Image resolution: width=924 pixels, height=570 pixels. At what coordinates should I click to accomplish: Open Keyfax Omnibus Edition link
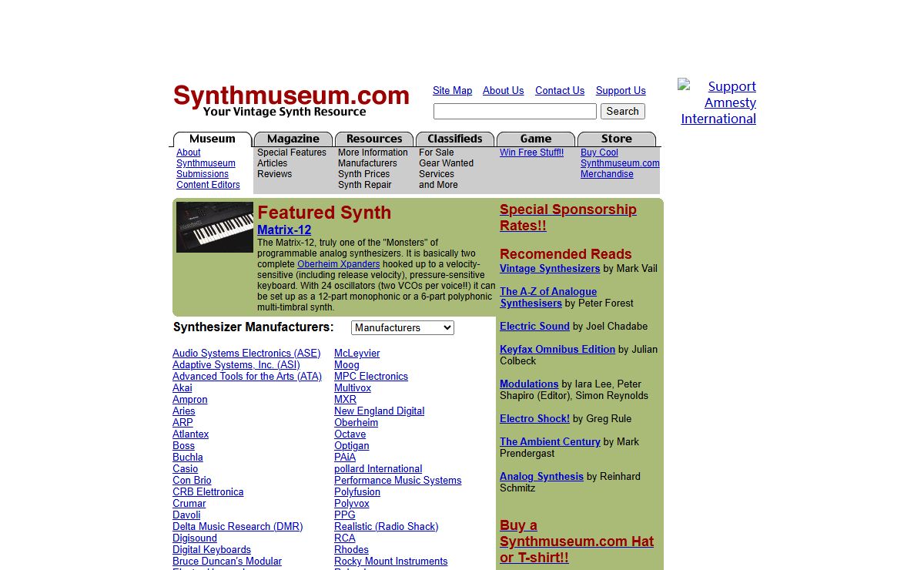pyautogui.click(x=557, y=350)
